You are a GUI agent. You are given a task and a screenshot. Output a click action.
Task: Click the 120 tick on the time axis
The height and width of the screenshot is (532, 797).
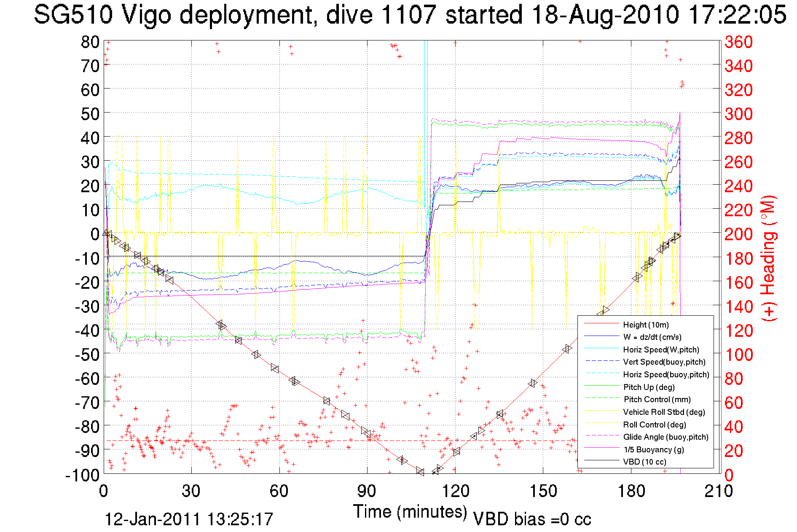click(455, 491)
